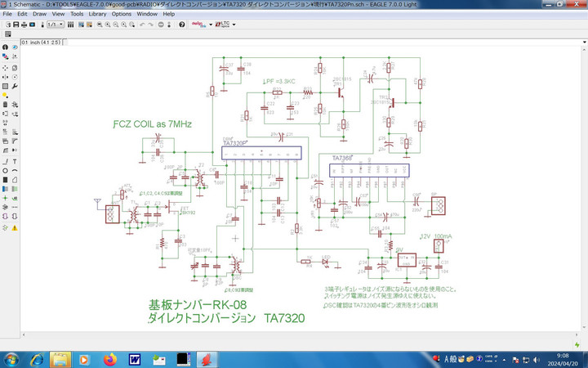This screenshot has width=588, height=368.
Task: Click the Save icon in toolbar
Action: click(x=17, y=25)
